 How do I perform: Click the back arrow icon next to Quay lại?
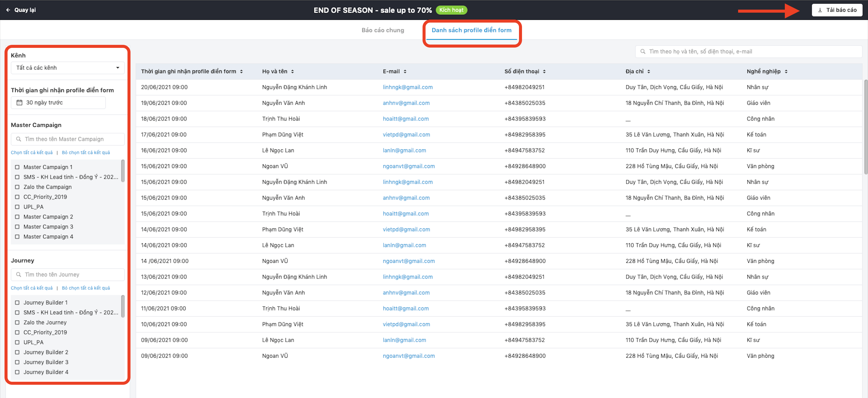coord(8,10)
